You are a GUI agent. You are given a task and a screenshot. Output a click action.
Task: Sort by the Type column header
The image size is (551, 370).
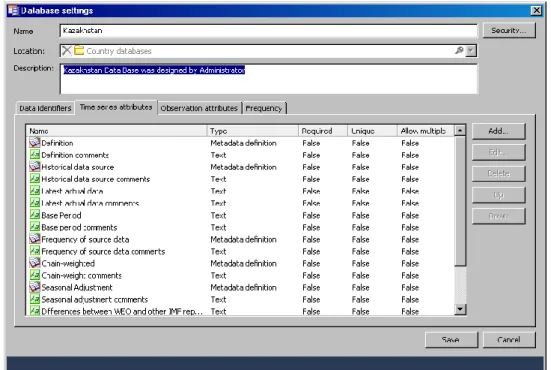tap(253, 131)
